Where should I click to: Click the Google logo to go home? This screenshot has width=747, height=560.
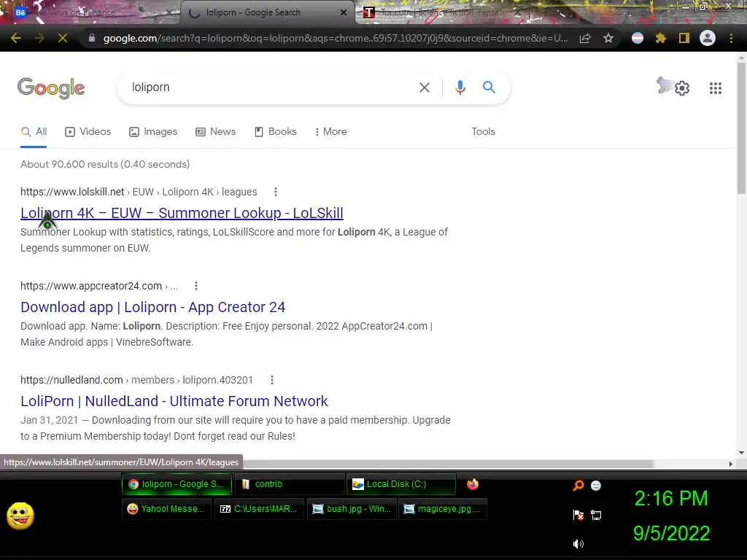point(51,87)
